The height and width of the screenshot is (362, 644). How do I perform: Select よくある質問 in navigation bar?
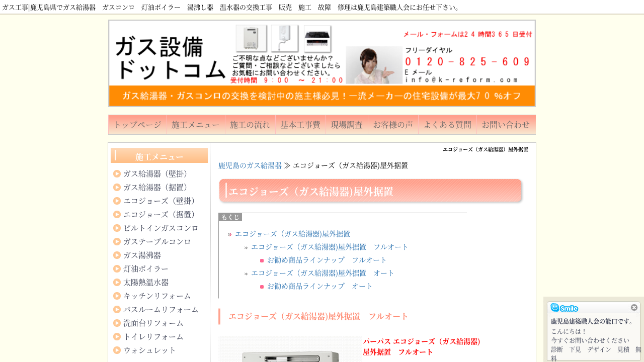[x=447, y=125]
